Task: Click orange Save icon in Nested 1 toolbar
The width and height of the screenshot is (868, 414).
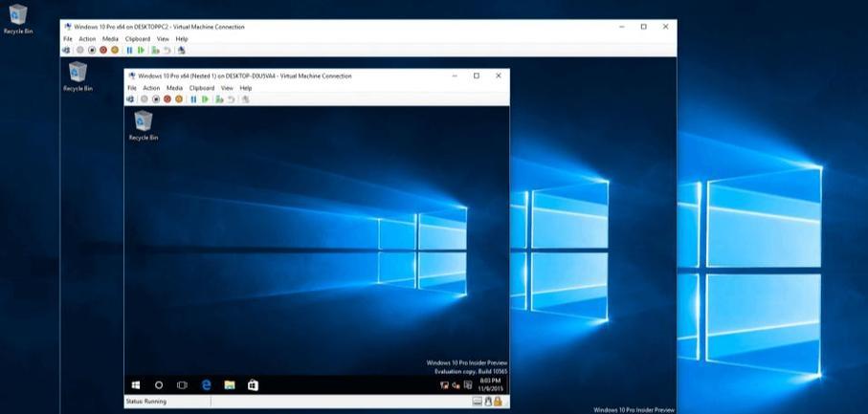Action: coord(179,98)
